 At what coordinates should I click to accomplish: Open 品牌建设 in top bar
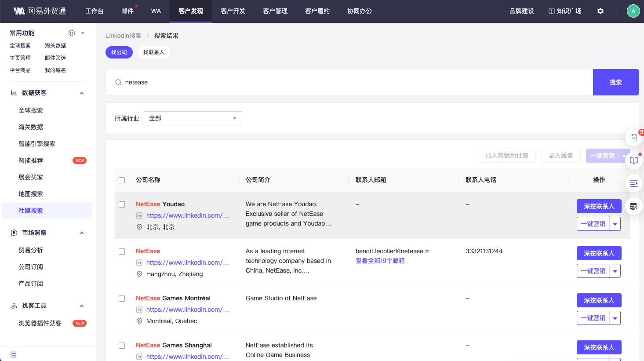point(522,11)
